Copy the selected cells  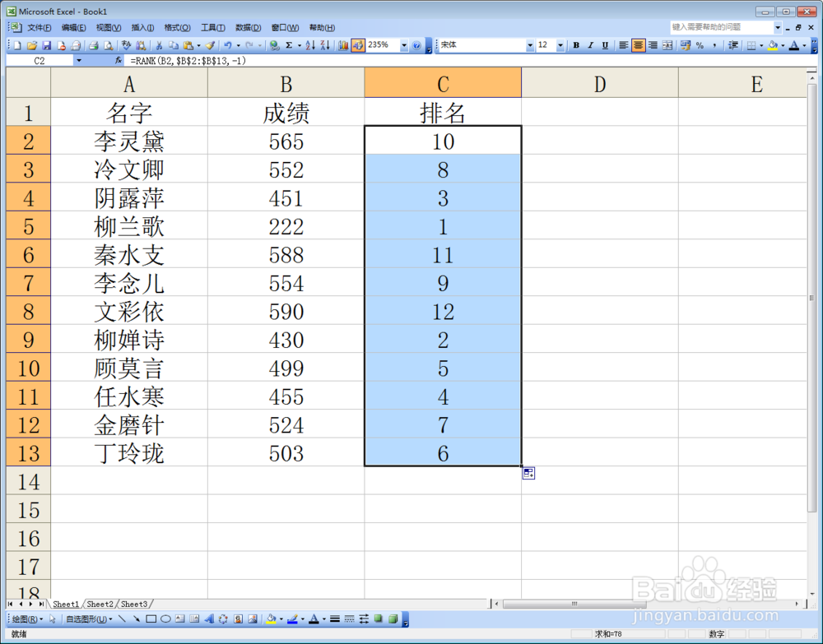click(173, 45)
